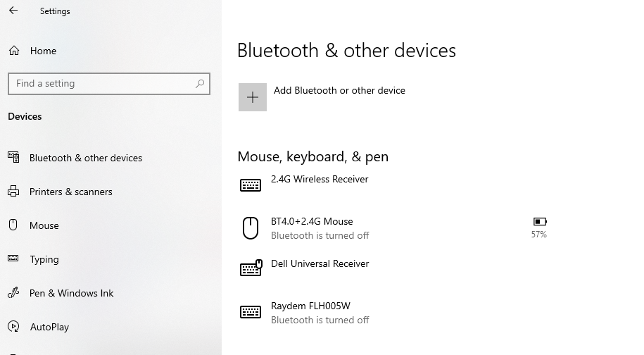Click the back arrow in Settings

click(13, 11)
